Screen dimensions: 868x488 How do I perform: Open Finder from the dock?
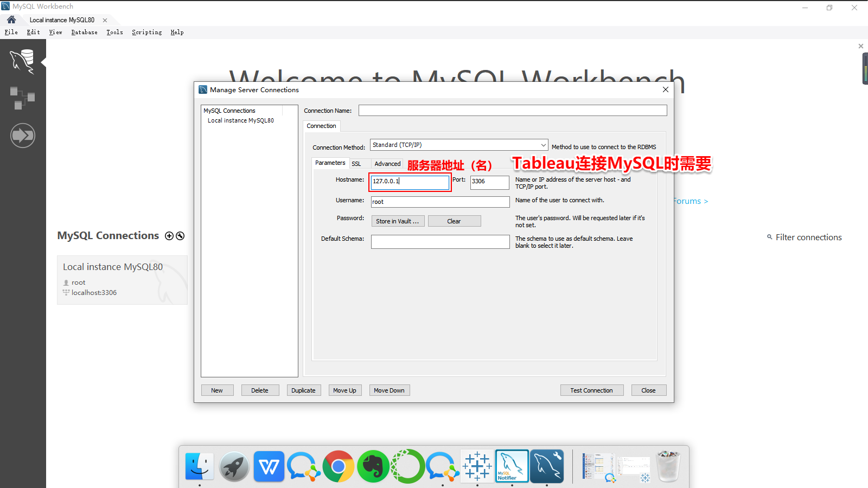200,466
